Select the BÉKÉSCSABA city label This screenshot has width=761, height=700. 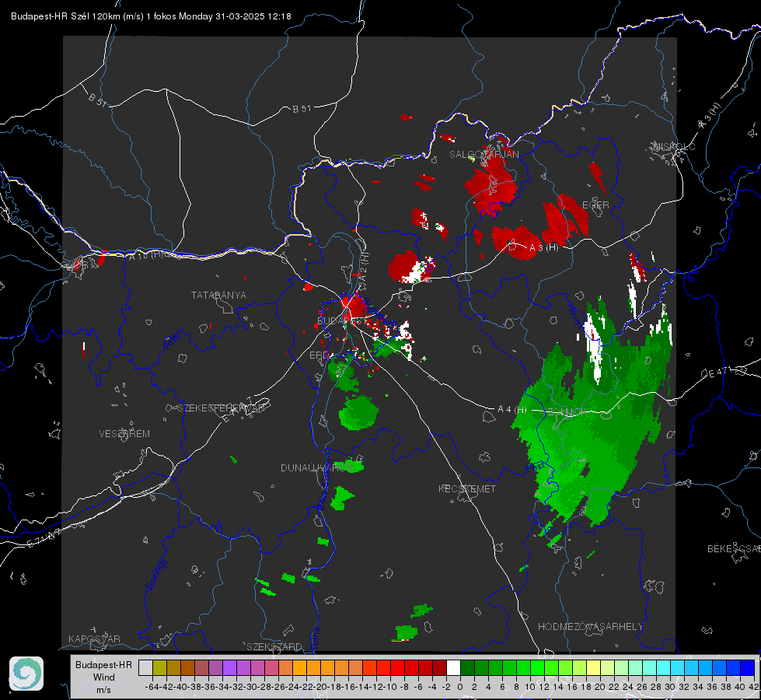click(x=734, y=549)
